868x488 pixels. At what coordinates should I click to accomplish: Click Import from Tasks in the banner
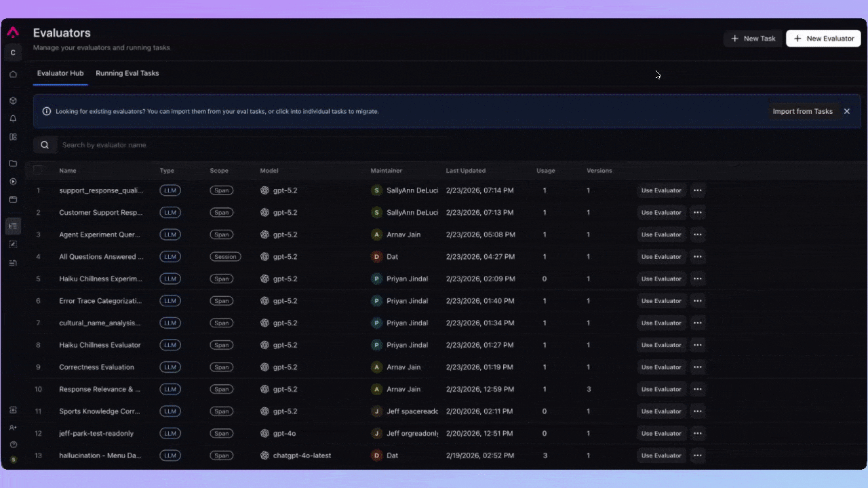[x=803, y=110]
